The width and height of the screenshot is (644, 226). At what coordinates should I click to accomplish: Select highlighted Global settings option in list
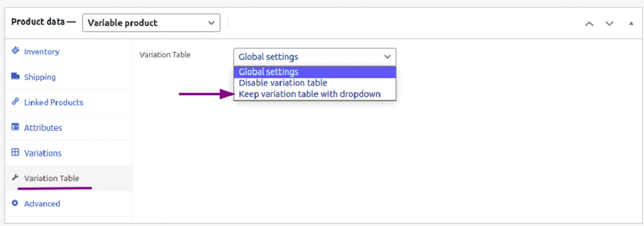[315, 72]
